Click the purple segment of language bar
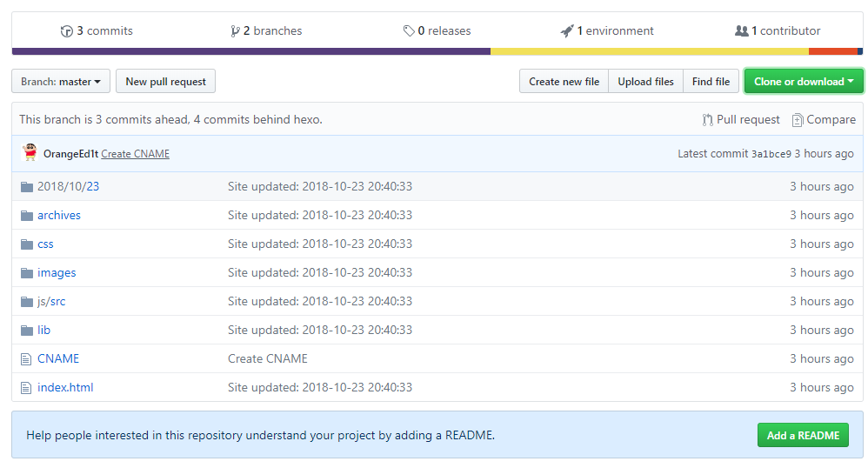This screenshot has height=468, width=868. [250, 51]
